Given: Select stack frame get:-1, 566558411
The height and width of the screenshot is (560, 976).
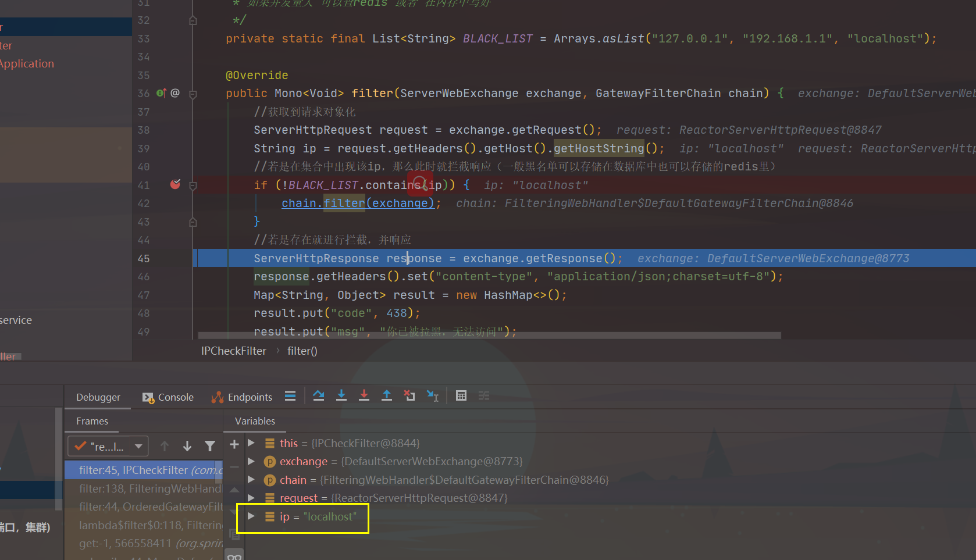Looking at the screenshot, I should (x=143, y=543).
